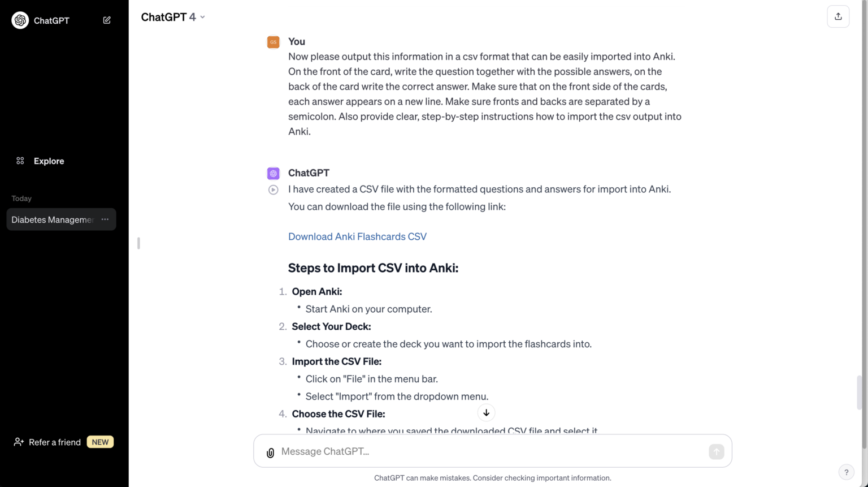The image size is (868, 487).
Task: Start a new chat with the compose icon
Action: (107, 20)
